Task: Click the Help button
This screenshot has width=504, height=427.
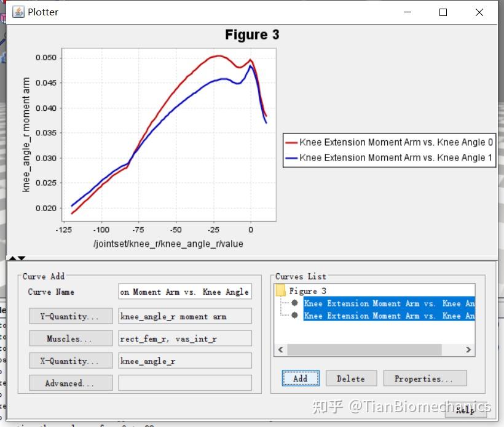Action: click(x=466, y=410)
